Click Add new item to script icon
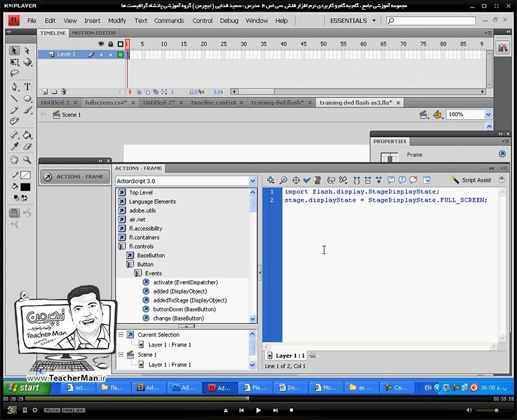 [271, 180]
